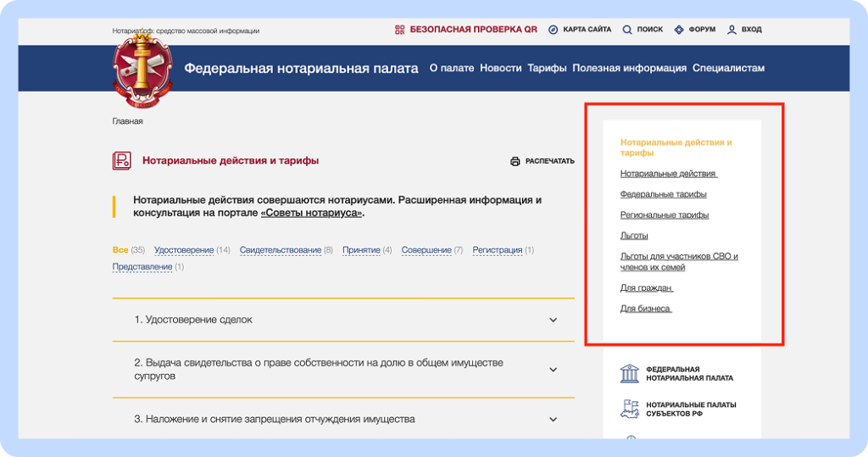The image size is (868, 457).
Task: Click the map icon for Нотариальные палаты субъектов РФ
Action: click(x=630, y=409)
